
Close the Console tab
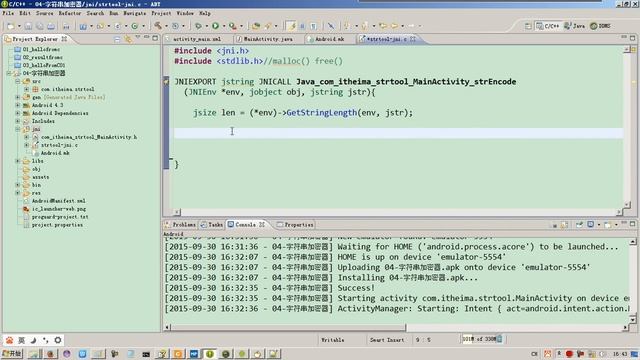point(262,224)
